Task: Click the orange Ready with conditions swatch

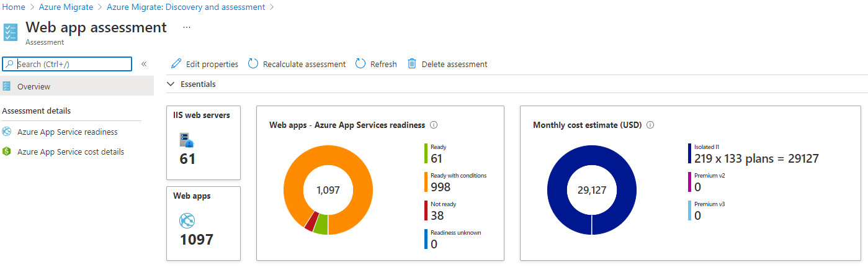Action: pos(426,182)
